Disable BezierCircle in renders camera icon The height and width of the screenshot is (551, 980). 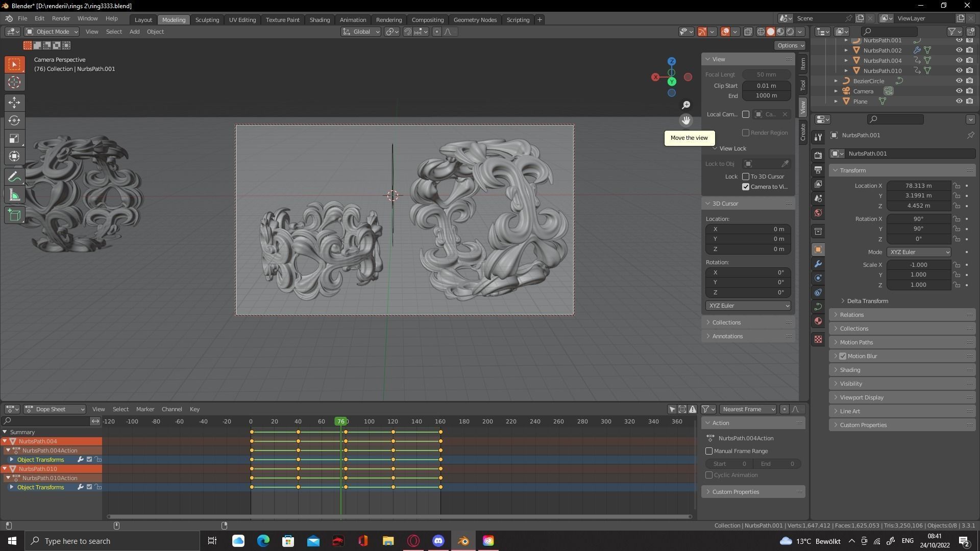pyautogui.click(x=969, y=81)
